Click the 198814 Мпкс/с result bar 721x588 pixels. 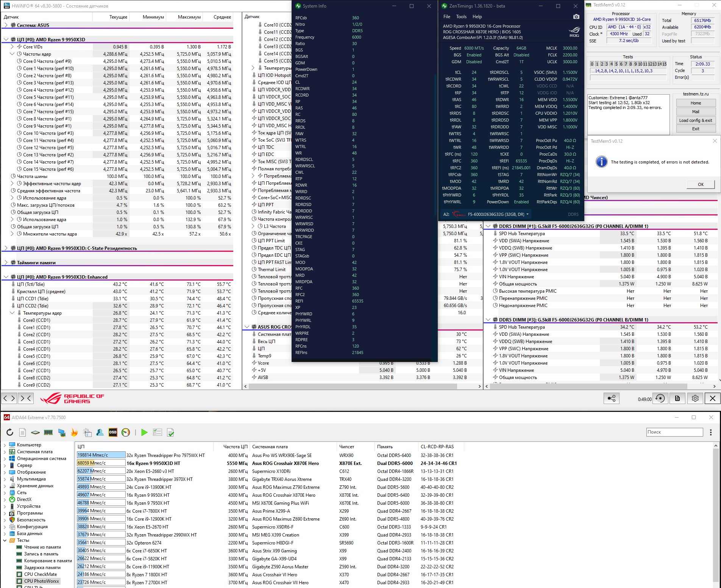click(x=101, y=455)
